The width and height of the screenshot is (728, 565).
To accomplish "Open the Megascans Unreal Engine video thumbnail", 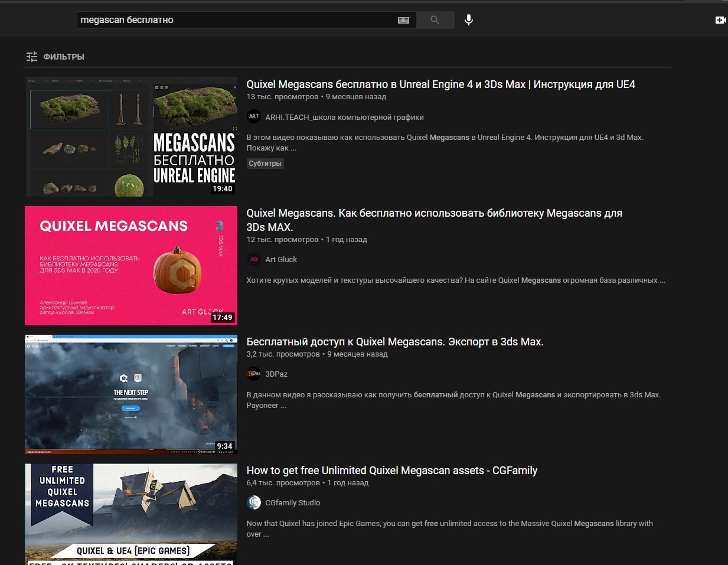I will tap(131, 137).
